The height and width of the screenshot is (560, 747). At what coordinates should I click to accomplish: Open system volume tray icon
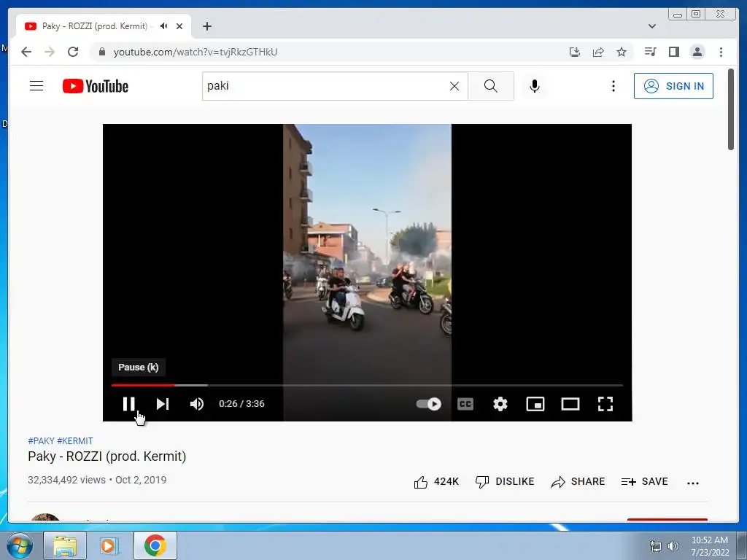673,546
